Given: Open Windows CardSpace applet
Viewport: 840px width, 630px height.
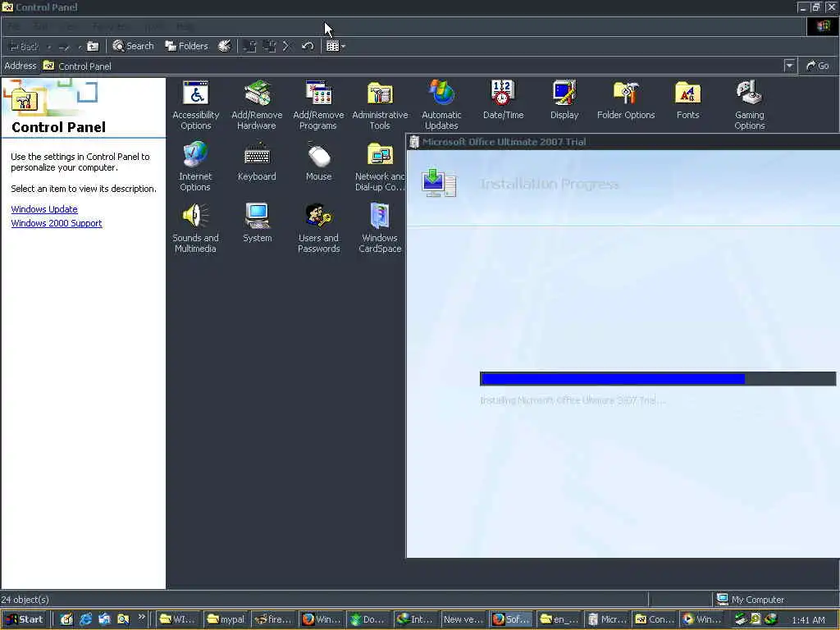Looking at the screenshot, I should (x=380, y=228).
